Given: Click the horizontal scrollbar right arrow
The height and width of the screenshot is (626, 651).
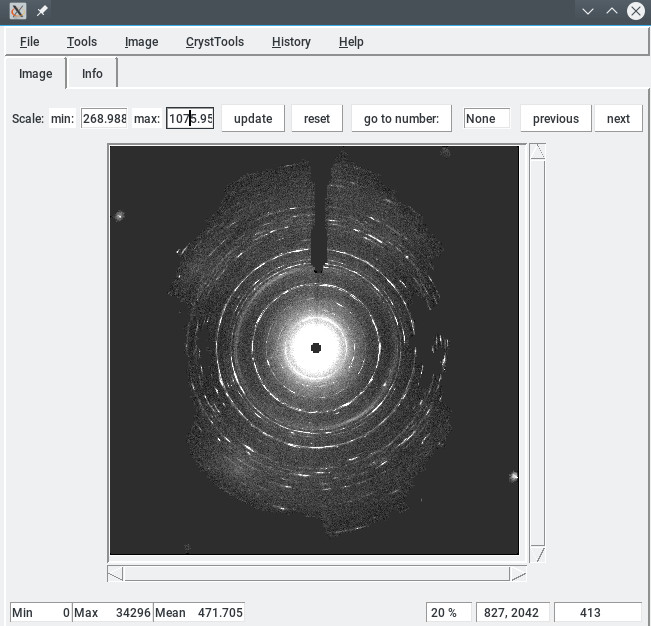Looking at the screenshot, I should 517,574.
